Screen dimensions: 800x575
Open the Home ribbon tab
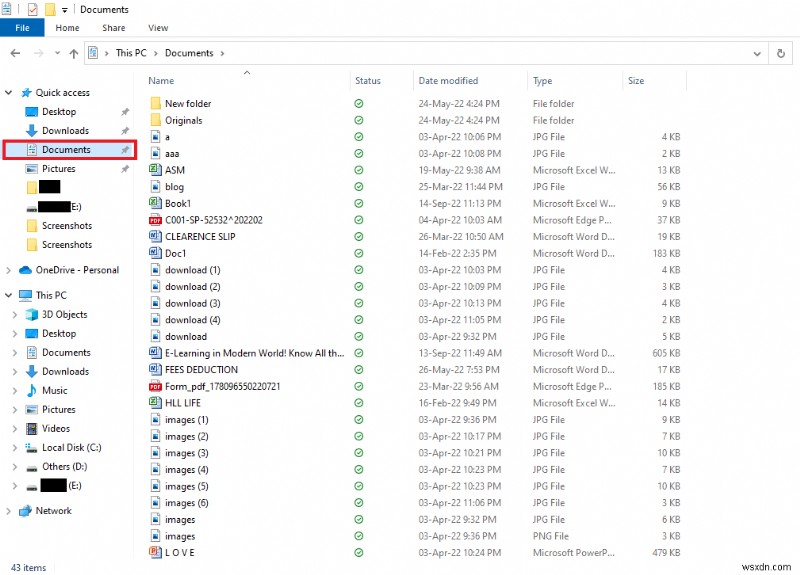(x=67, y=28)
